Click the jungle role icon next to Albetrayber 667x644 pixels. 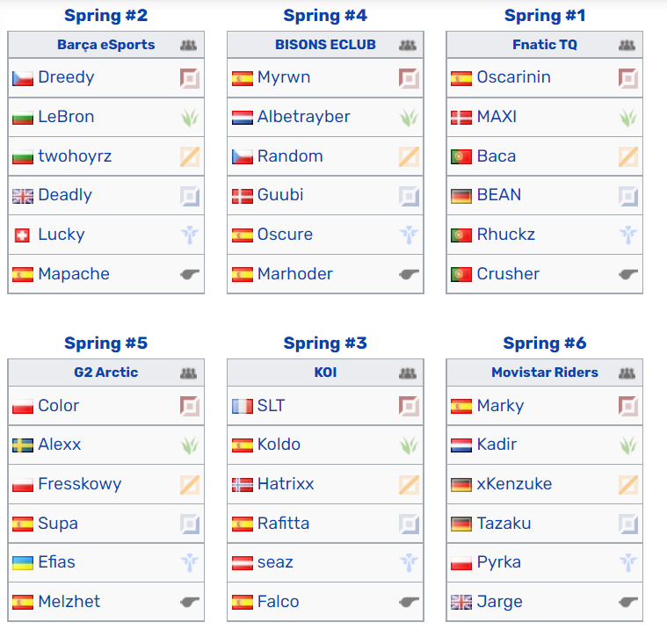pyautogui.click(x=409, y=118)
